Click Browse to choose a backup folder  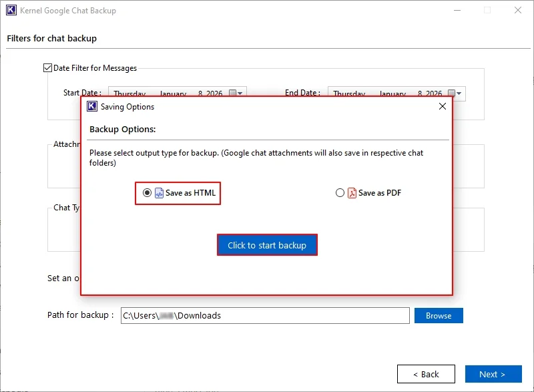click(439, 315)
